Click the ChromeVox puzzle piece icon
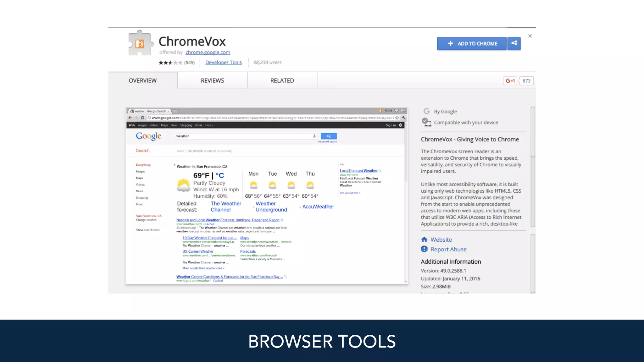The image size is (644, 362). coord(141,43)
